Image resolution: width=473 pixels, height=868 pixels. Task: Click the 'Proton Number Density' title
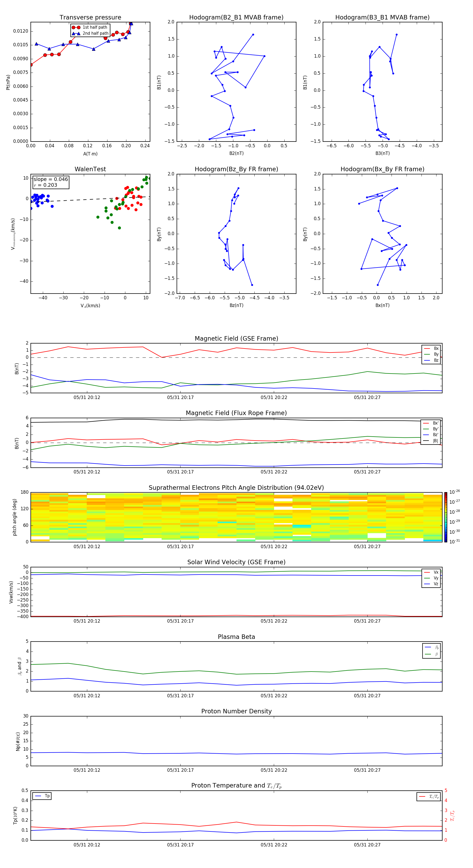(236, 711)
